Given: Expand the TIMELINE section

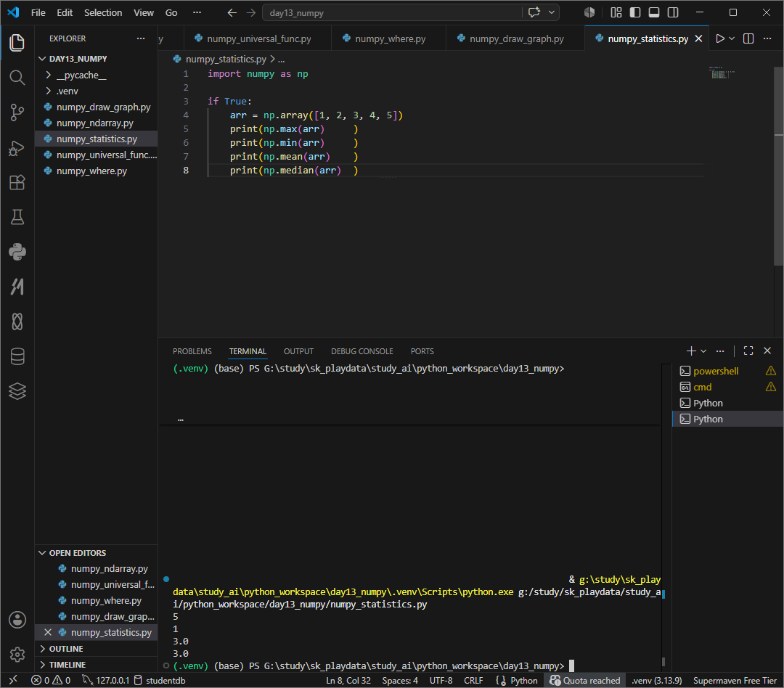Looking at the screenshot, I should 96,665.
